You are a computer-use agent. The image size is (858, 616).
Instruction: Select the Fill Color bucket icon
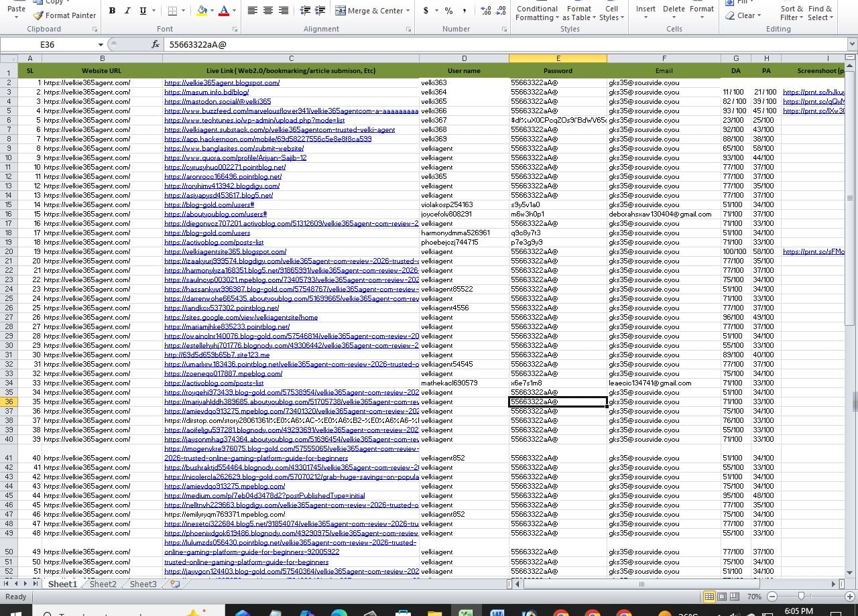click(200, 9)
